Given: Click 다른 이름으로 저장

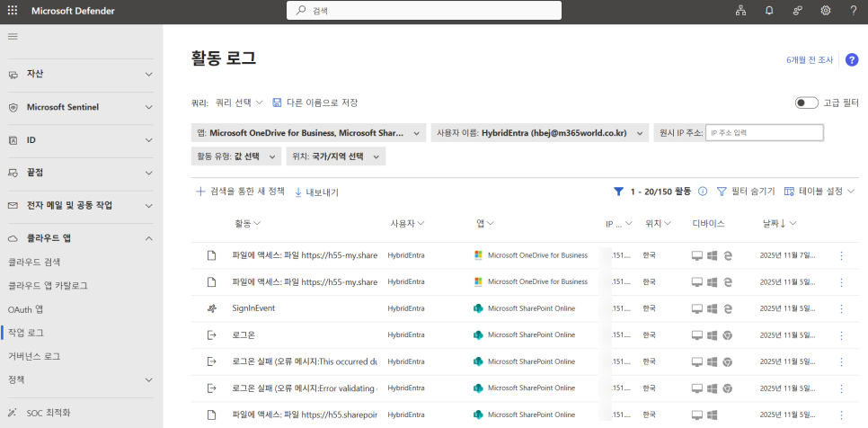Looking at the screenshot, I should (x=315, y=103).
